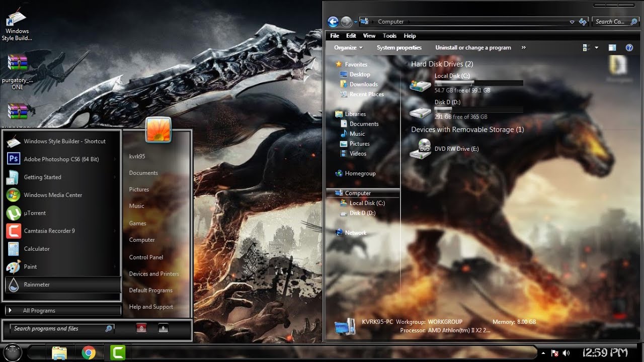Collapse the Hard Disk Drives (2) group header
This screenshot has width=644, height=362.
tap(442, 64)
